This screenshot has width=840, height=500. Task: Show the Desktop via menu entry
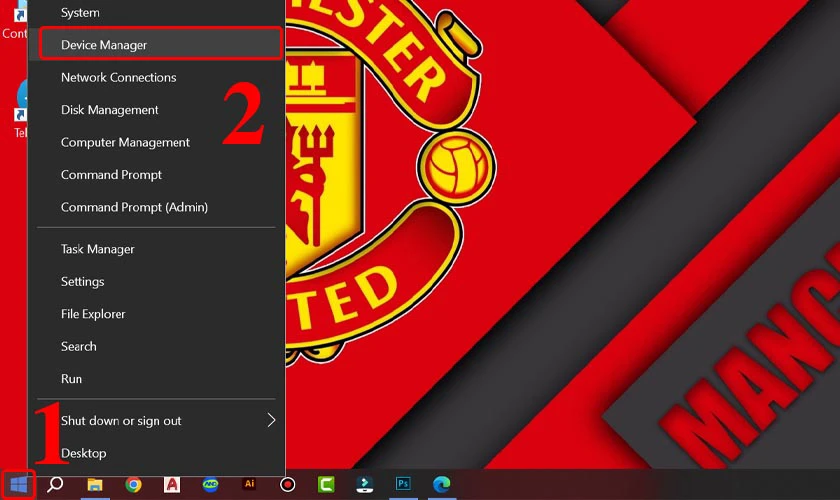(x=156, y=453)
